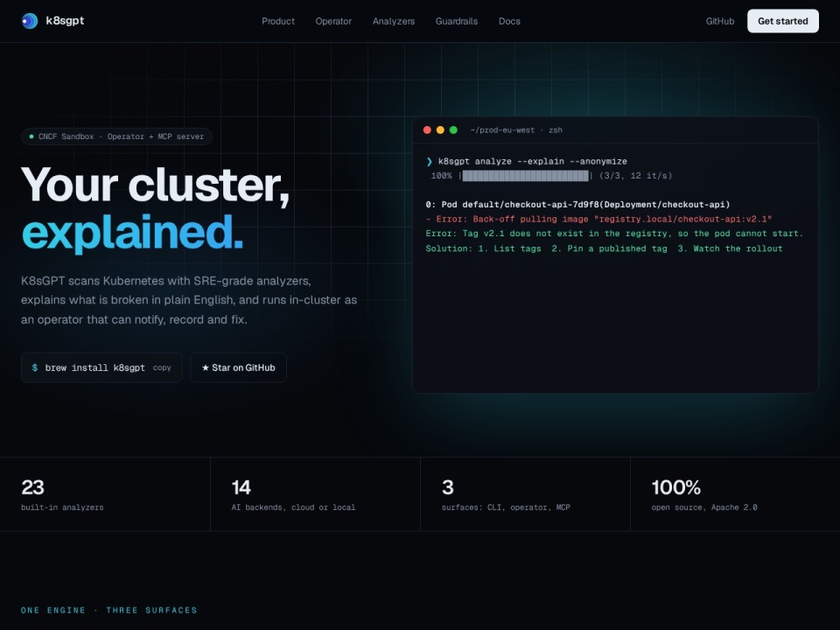The image size is (840, 630).
Task: Click the "100%" open source stat
Action: [676, 487]
